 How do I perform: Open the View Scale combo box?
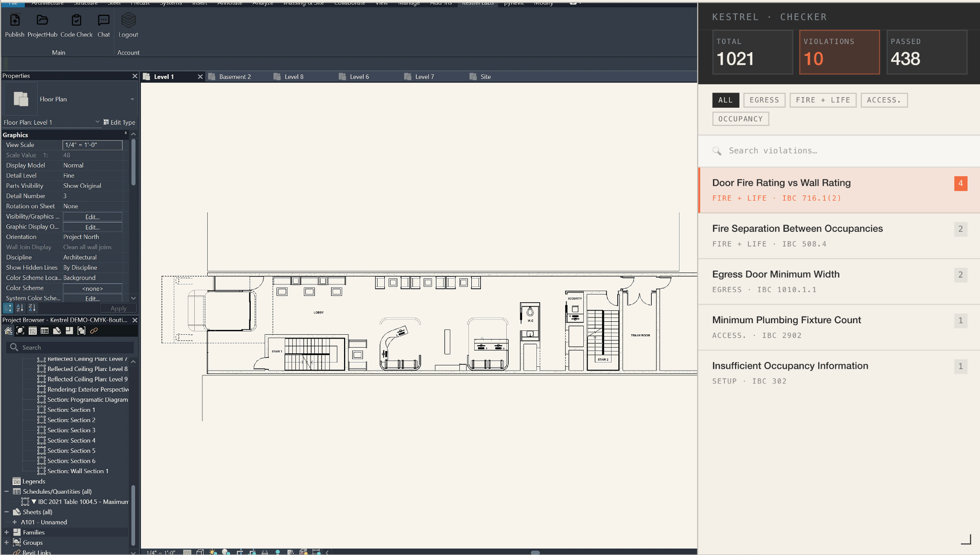pos(92,145)
